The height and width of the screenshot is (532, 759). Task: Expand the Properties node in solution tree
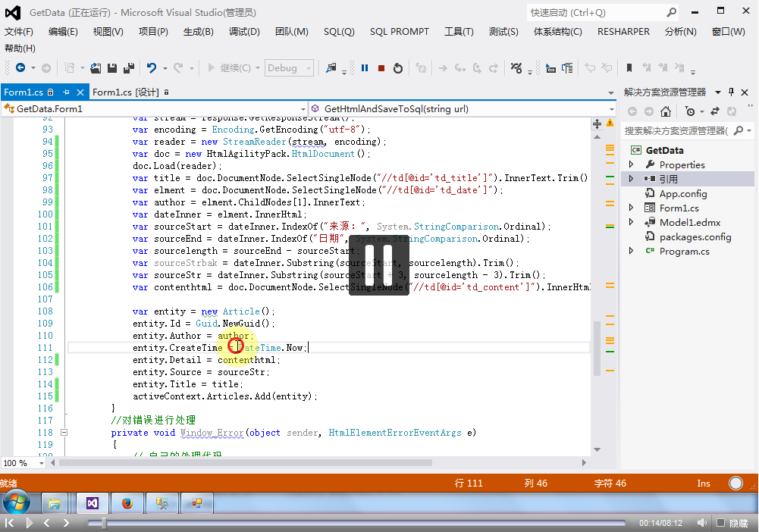(x=631, y=164)
